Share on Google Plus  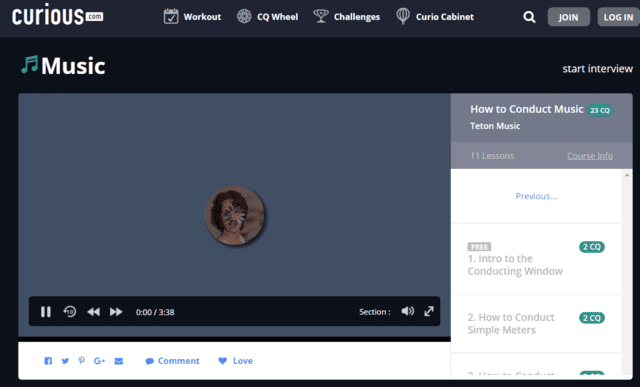click(x=99, y=361)
